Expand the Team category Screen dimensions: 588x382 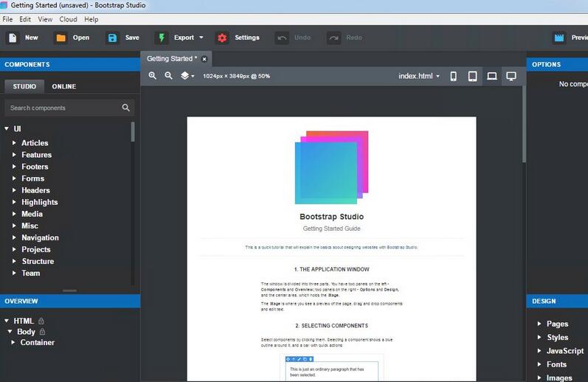(x=14, y=273)
